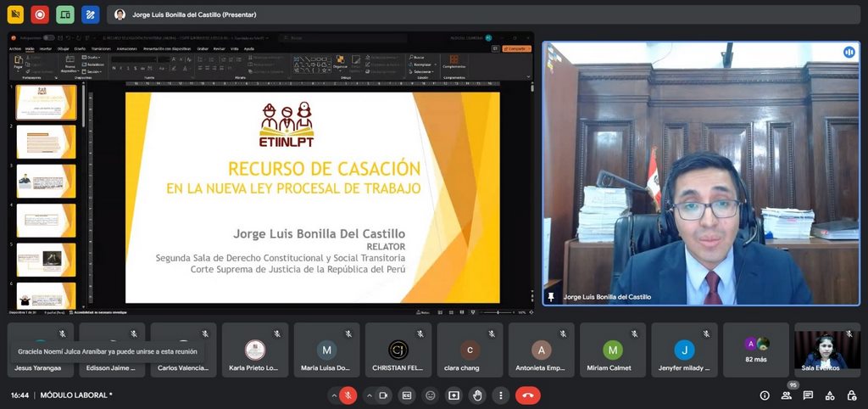The width and height of the screenshot is (868, 409).
Task: Switch to the Dibujar ribbon tab
Action: pyautogui.click(x=63, y=48)
